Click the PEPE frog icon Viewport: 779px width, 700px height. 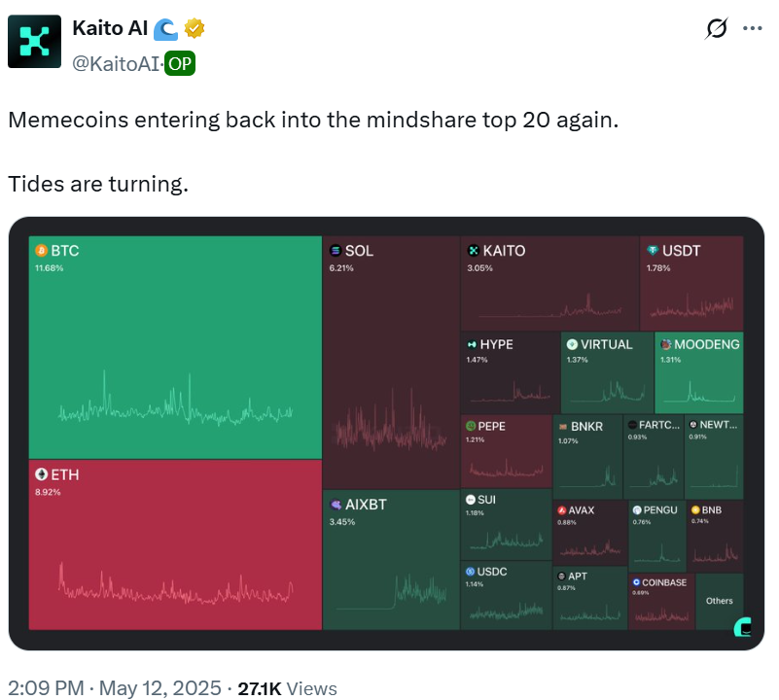471,426
